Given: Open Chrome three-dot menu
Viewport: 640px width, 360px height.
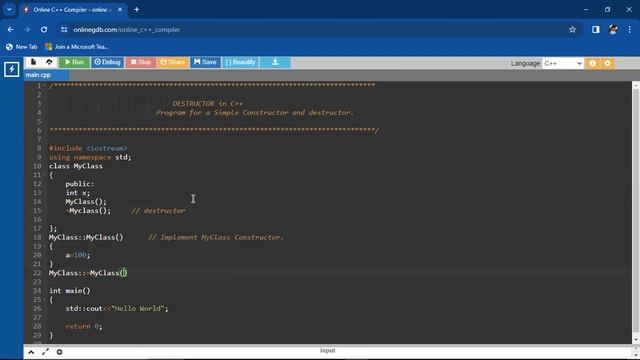Looking at the screenshot, I should [x=629, y=30].
